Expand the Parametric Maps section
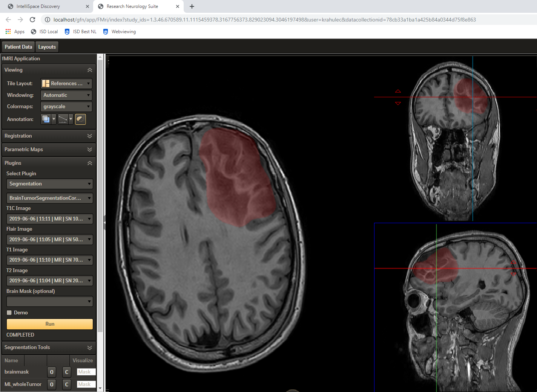 tap(49, 150)
